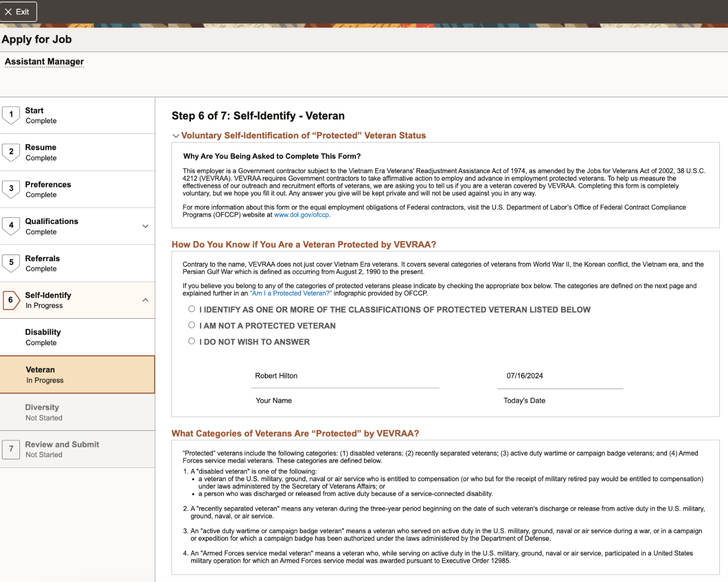Open the Assistant Manager job link
The height and width of the screenshot is (582, 728).
44,62
